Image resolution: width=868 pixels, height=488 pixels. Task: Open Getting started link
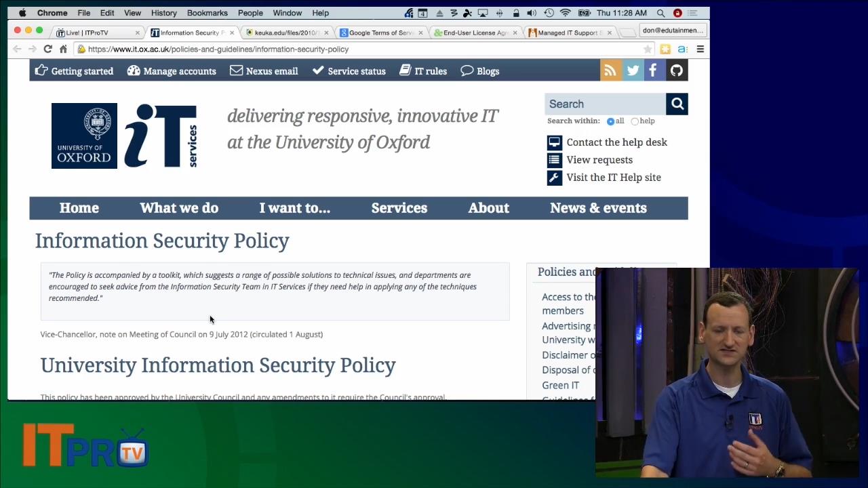click(75, 70)
